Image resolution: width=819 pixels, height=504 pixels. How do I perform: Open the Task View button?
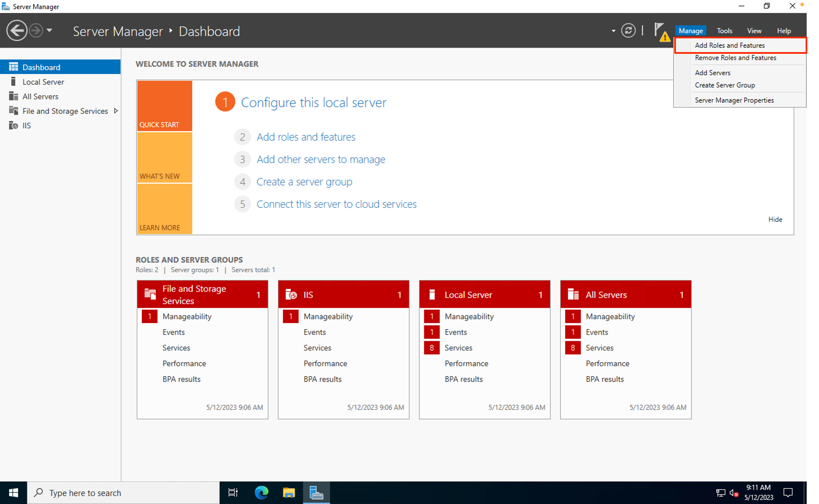pos(233,492)
